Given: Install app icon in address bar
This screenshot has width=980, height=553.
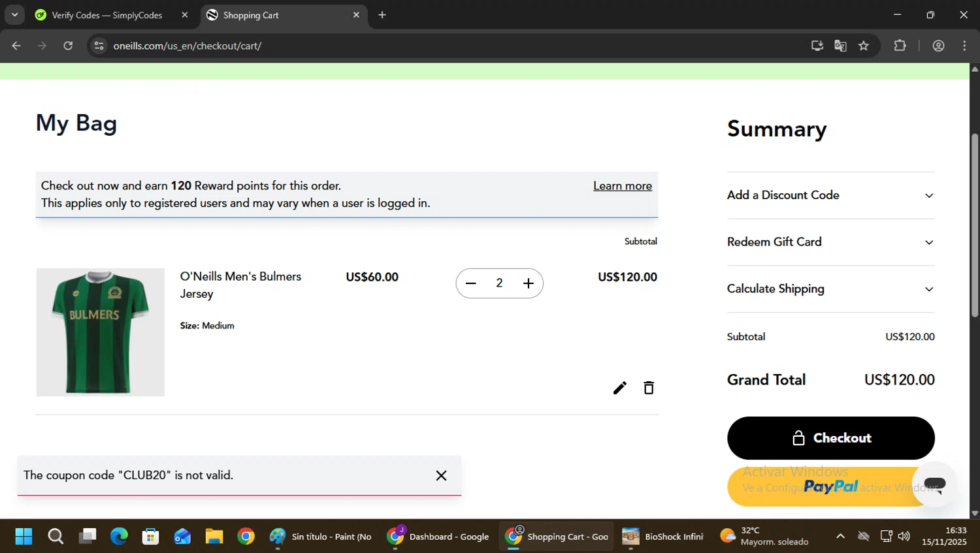Looking at the screenshot, I should click(817, 46).
